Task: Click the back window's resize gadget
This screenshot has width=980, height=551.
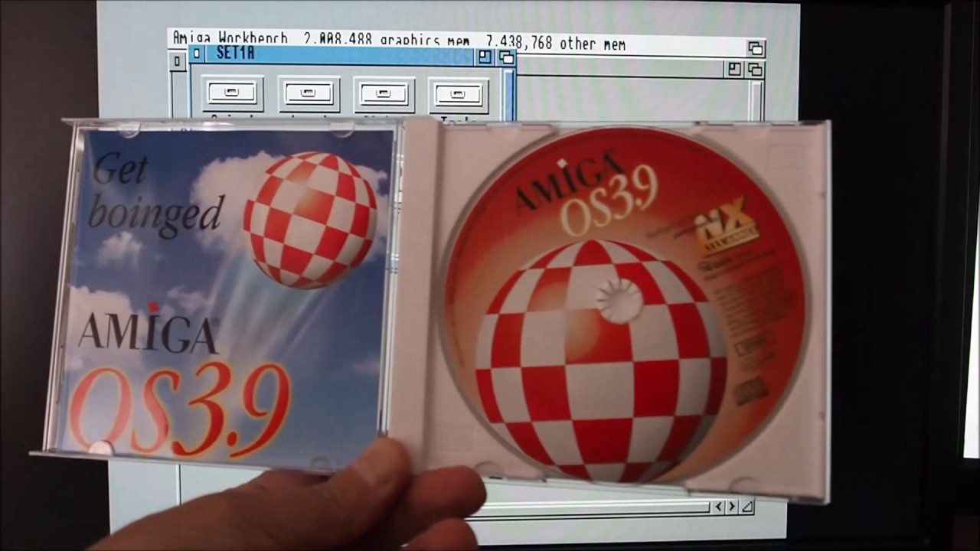Action: [747, 507]
